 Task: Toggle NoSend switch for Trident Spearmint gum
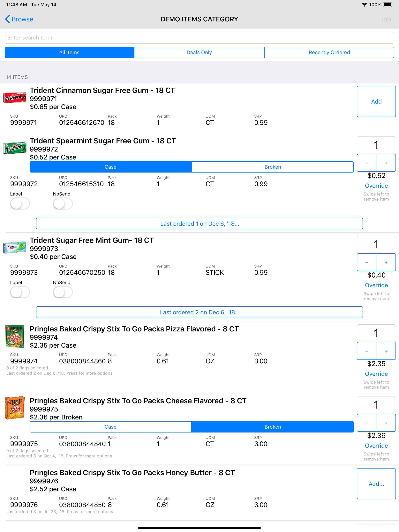coord(63,204)
